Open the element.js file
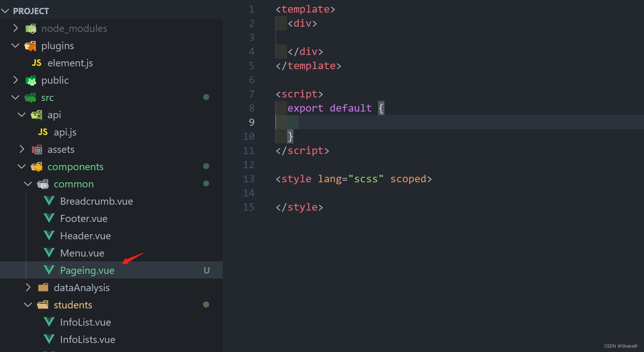Image resolution: width=644 pixels, height=352 pixels. tap(70, 63)
